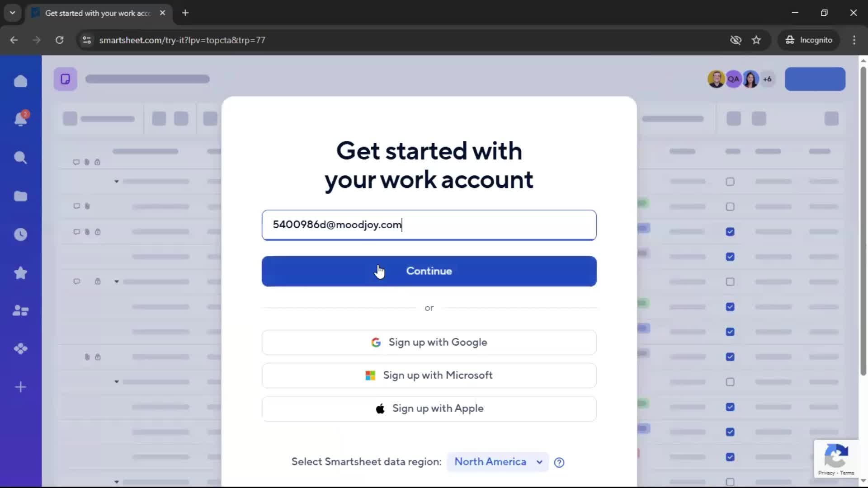Open Chrome's three-dot menu
868x488 pixels.
pyautogui.click(x=854, y=40)
